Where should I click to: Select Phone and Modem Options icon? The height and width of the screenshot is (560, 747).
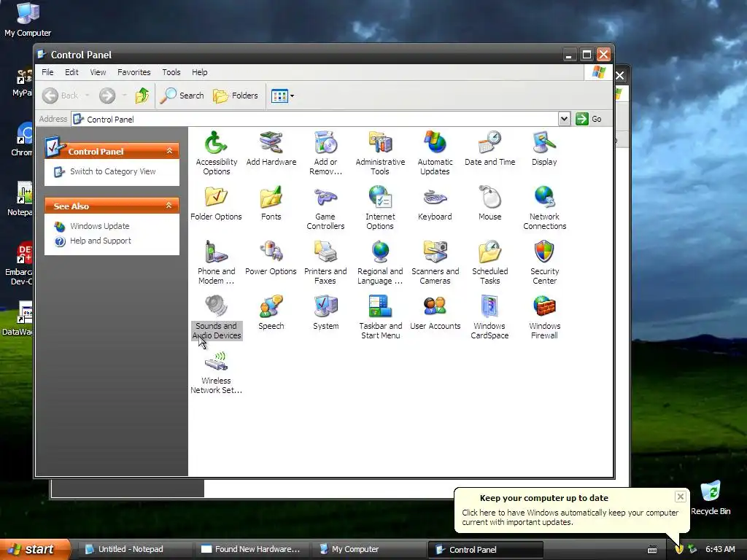coord(216,262)
